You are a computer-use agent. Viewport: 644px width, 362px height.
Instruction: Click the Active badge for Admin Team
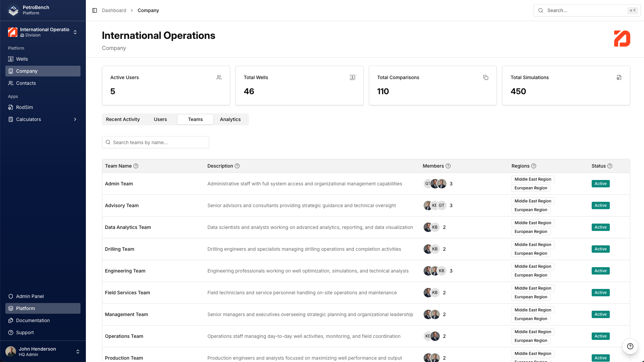click(600, 184)
